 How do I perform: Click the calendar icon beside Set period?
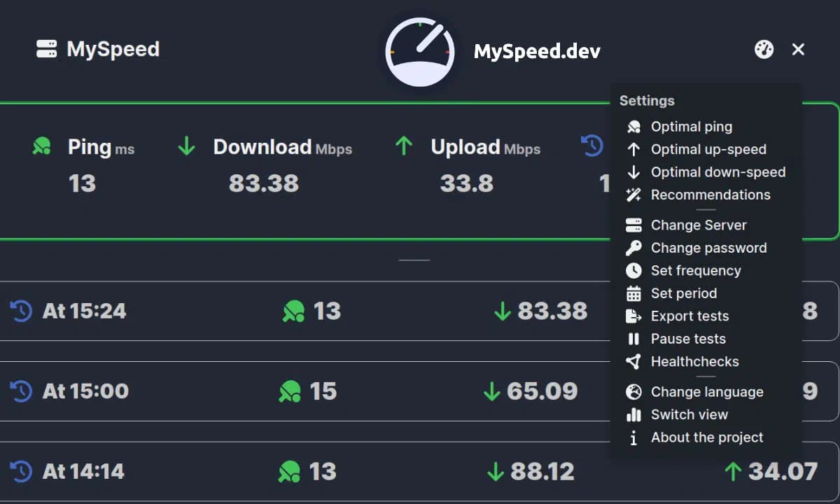point(633,293)
